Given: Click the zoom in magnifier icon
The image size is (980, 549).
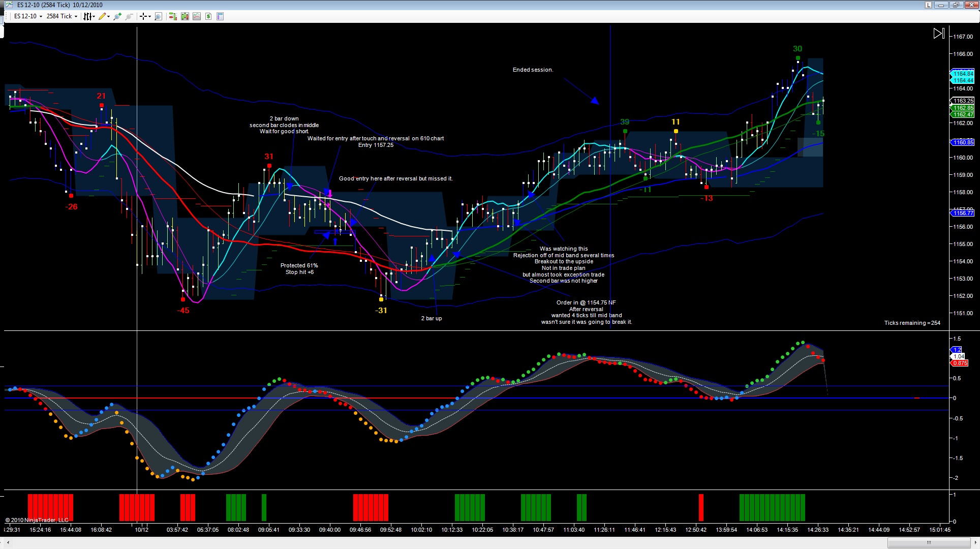Looking at the screenshot, I should point(117,16).
